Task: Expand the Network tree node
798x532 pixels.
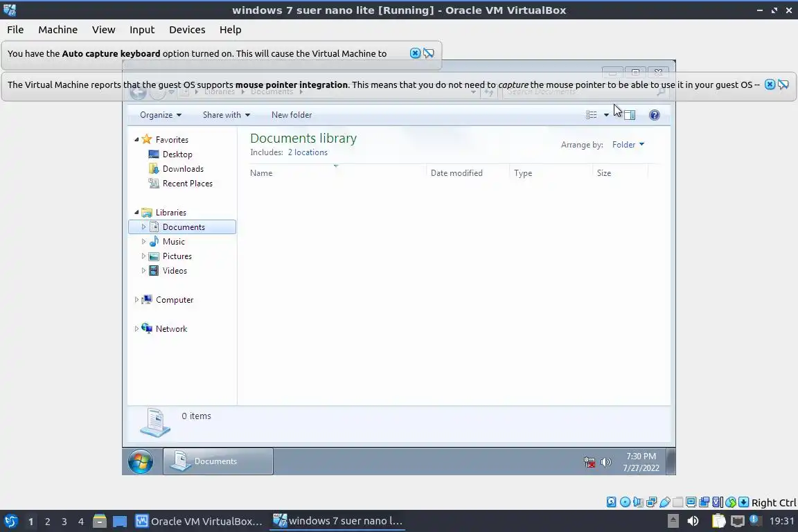Action: click(x=136, y=329)
